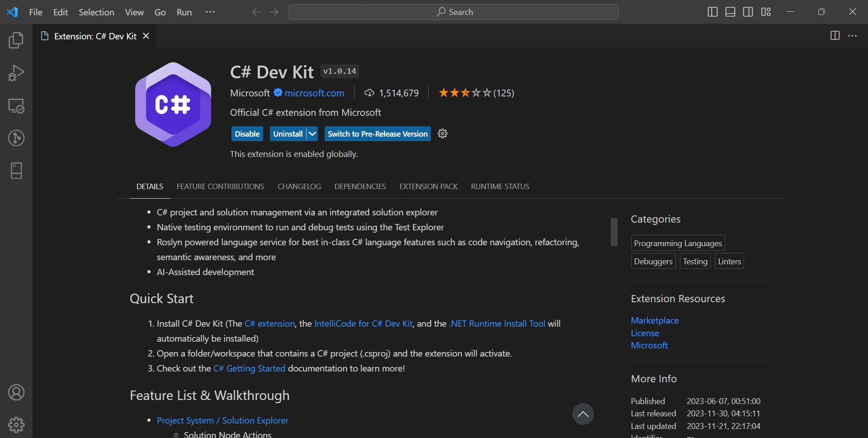Open the Customize Layout icon

tap(766, 12)
